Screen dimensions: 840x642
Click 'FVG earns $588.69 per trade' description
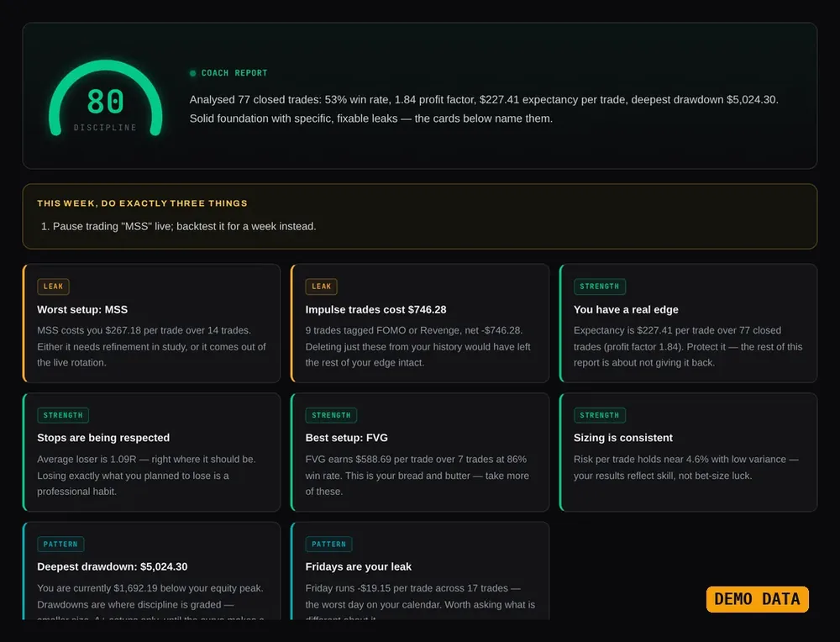point(417,475)
